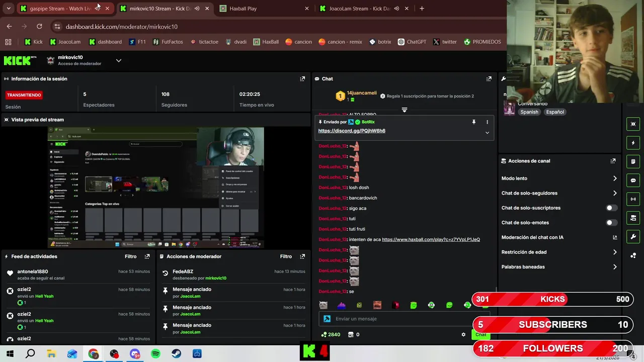Viewport: 644px width, 362px height.
Task: Open the PROMIEDOS bookmark
Action: (482, 42)
